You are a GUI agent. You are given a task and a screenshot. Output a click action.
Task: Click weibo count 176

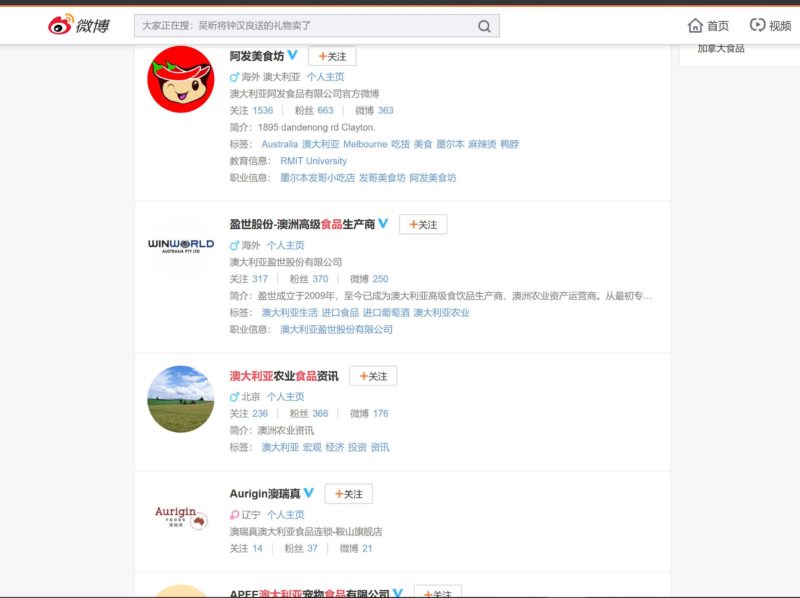pyautogui.click(x=380, y=414)
